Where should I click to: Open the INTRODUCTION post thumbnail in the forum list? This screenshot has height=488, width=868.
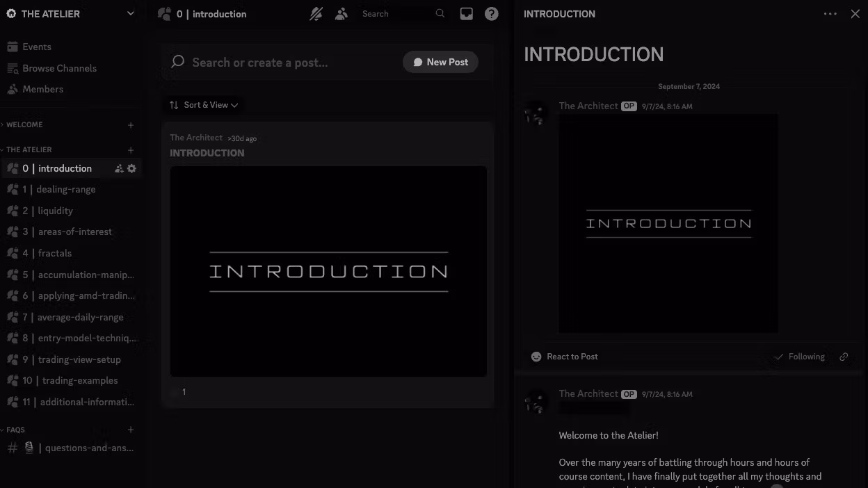[x=328, y=271]
